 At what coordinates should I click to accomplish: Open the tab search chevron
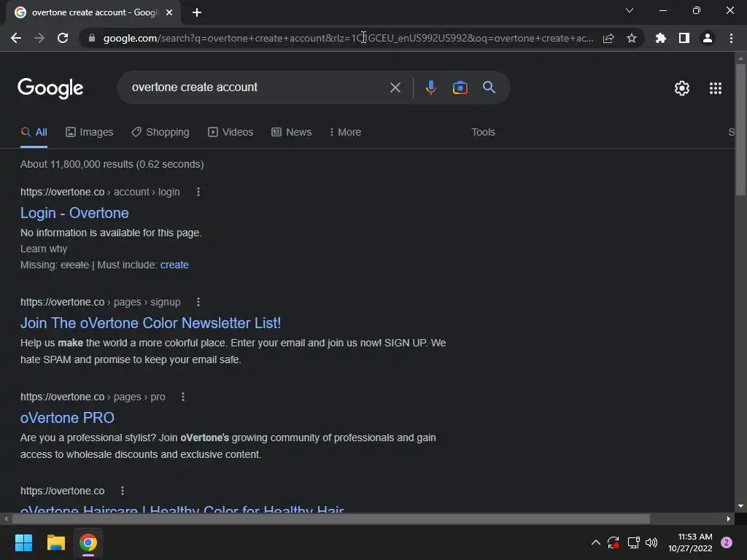click(x=630, y=10)
